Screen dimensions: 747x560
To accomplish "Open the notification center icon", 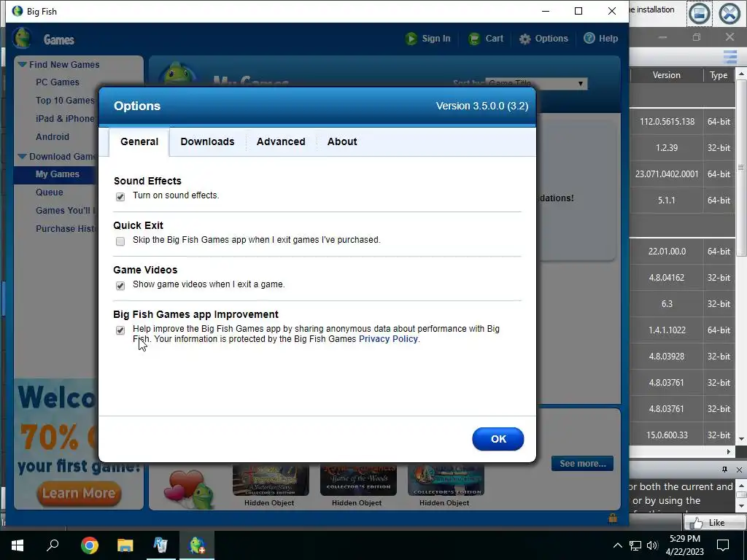I will click(723, 545).
